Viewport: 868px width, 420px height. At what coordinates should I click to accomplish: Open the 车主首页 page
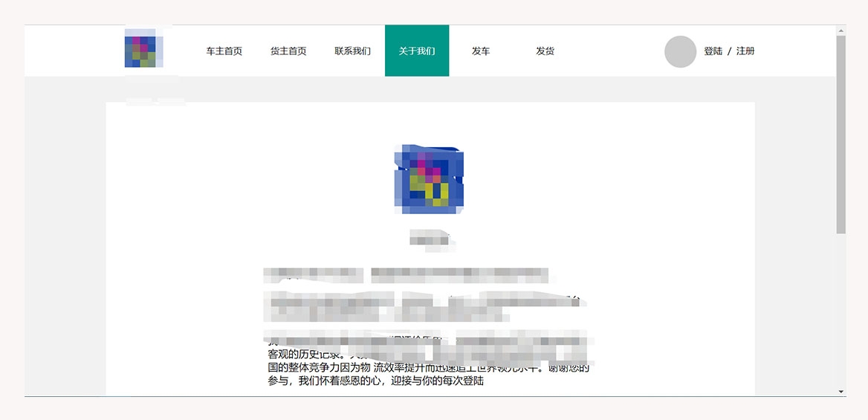coord(224,51)
